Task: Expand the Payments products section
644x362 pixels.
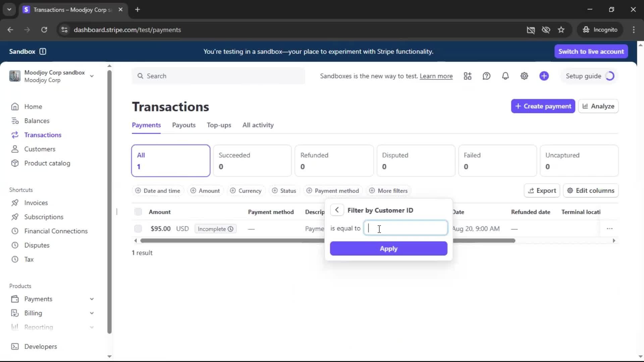Action: pos(92,299)
